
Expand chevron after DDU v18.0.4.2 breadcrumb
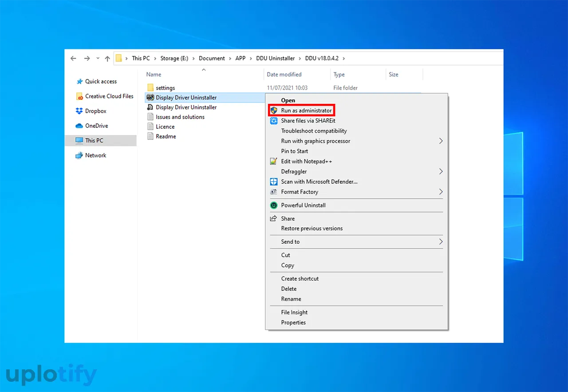(344, 58)
